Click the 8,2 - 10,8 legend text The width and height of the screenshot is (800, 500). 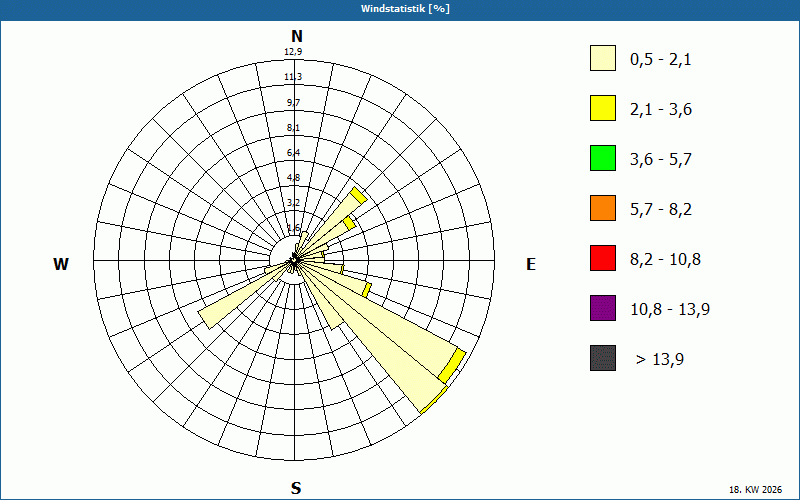[665, 260]
